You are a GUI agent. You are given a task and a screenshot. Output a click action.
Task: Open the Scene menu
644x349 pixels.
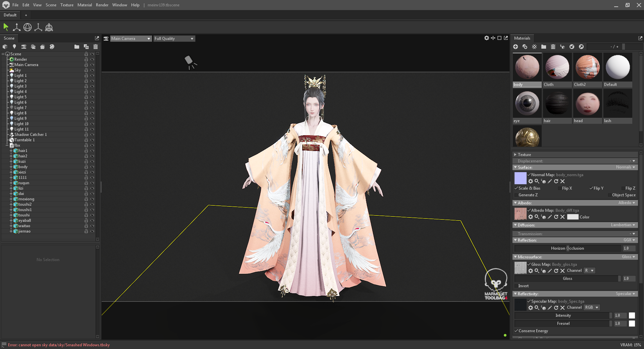51,5
